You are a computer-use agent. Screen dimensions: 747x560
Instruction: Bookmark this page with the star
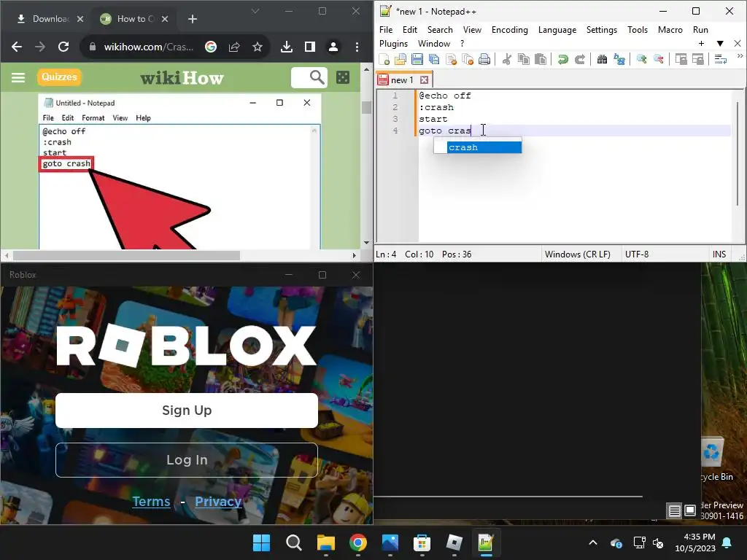tap(258, 47)
